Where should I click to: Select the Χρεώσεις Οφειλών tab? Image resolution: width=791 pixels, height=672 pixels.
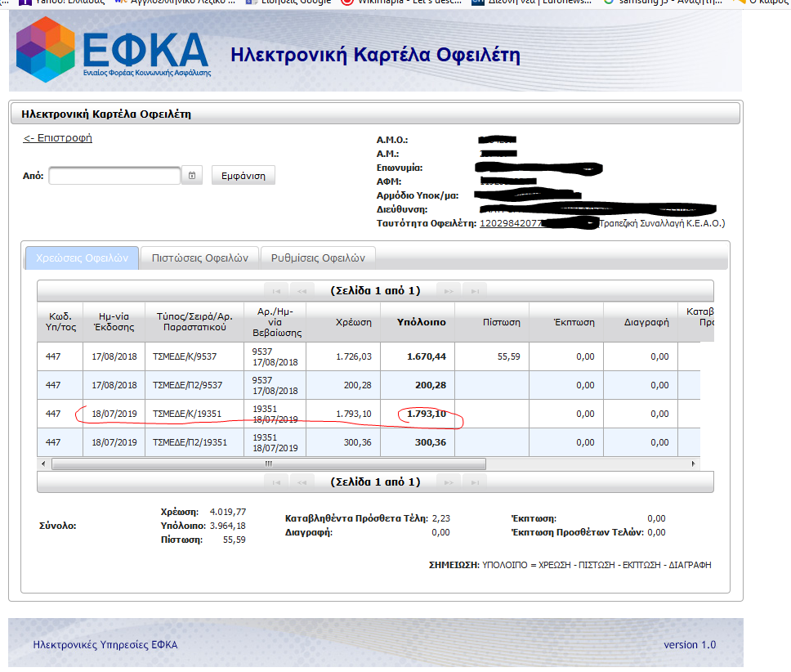coord(83,258)
